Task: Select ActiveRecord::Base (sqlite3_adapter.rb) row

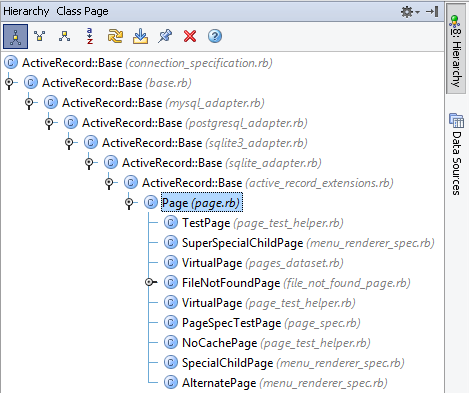Action: click(x=195, y=143)
